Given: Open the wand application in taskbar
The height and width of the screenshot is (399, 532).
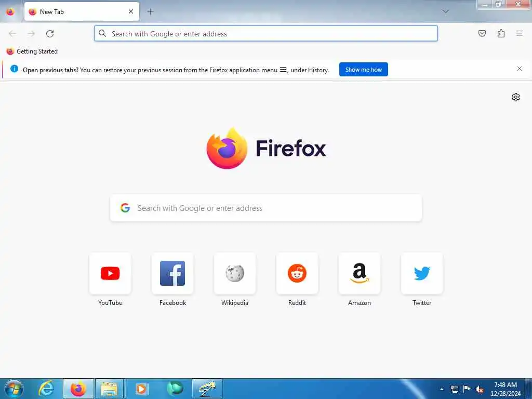Looking at the screenshot, I should click(207, 389).
